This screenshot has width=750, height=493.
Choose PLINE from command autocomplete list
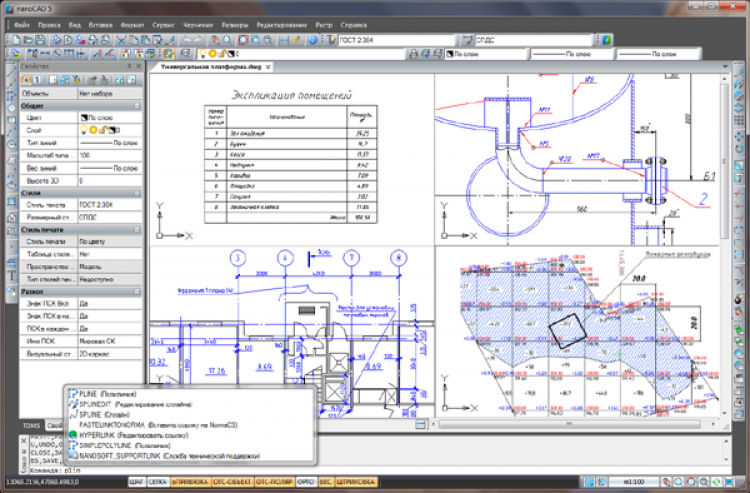(x=191, y=394)
